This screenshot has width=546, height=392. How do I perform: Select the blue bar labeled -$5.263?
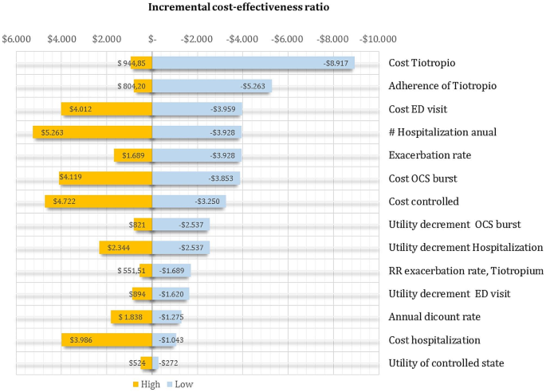pyautogui.click(x=212, y=86)
